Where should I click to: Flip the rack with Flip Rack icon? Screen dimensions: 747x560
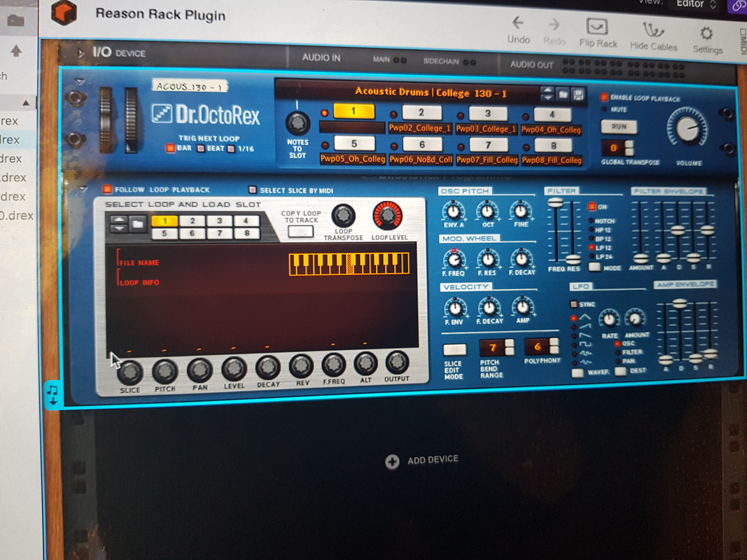click(597, 26)
